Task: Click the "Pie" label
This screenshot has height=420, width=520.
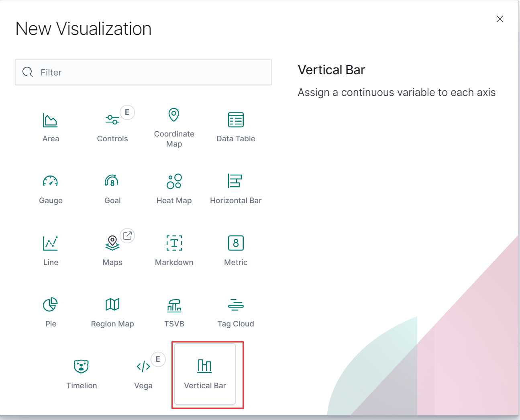Action: [51, 324]
